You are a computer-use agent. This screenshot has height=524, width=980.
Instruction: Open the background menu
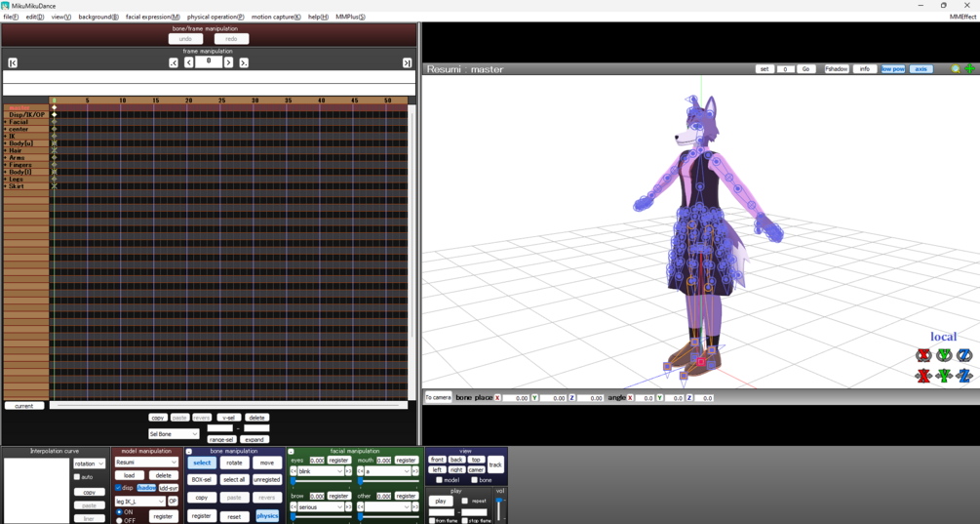point(98,17)
